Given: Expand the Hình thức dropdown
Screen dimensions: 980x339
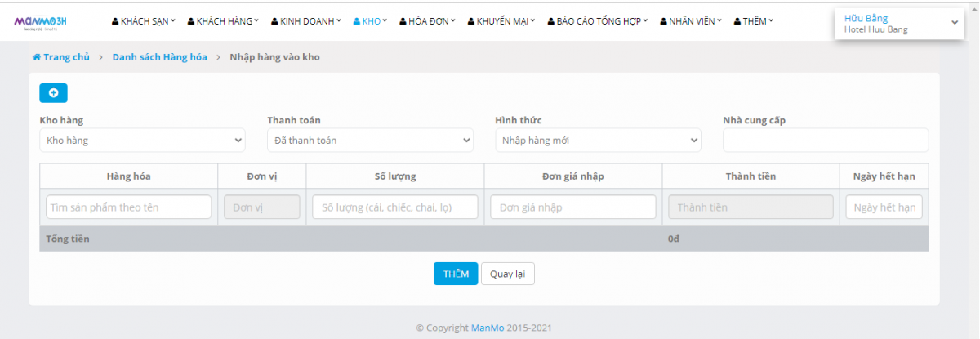Looking at the screenshot, I should 598,141.
